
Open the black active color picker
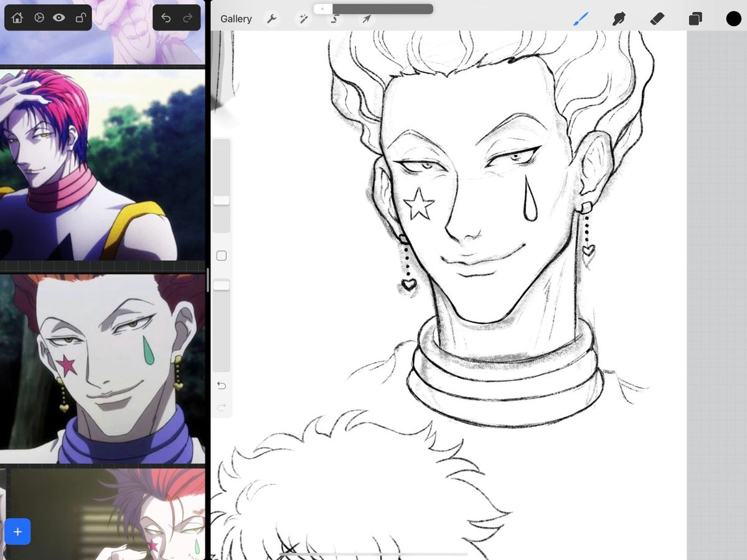733,19
